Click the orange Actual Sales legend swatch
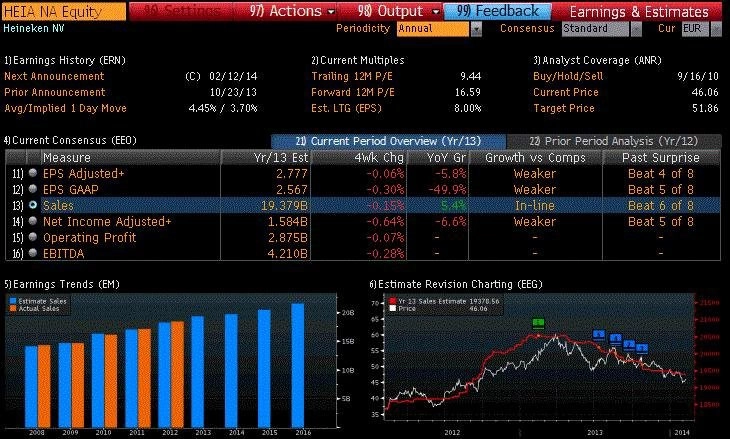The image size is (730, 439). pyautogui.click(x=13, y=308)
